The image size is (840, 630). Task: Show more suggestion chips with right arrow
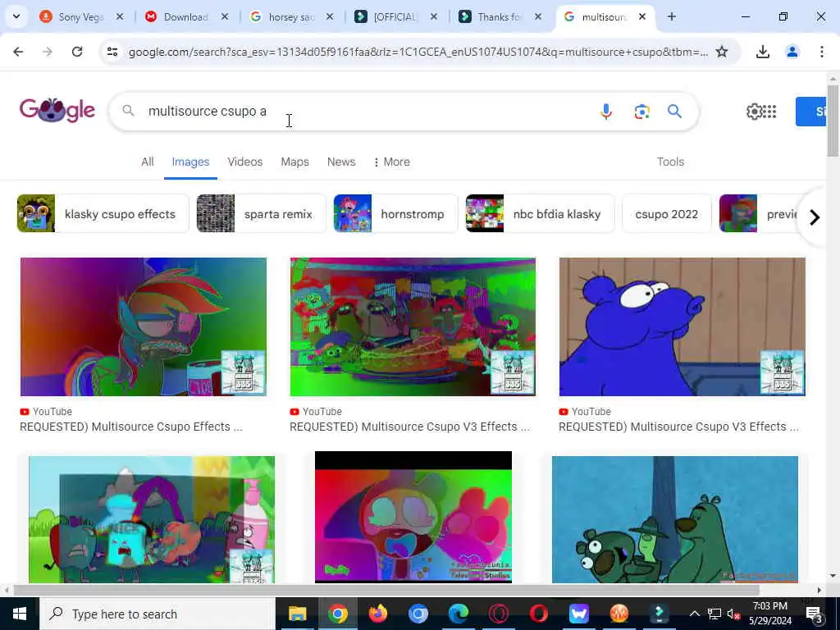pos(815,217)
